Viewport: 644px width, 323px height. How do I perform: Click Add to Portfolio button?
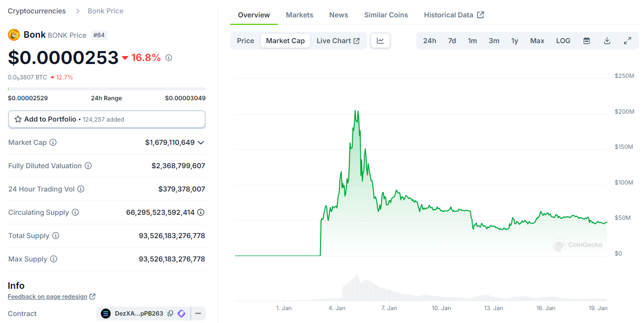[107, 119]
